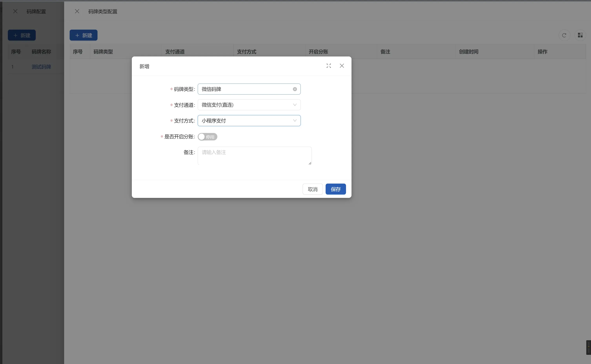Clear the 码牌类型 input with the x icon
The image size is (591, 364).
pyautogui.click(x=295, y=89)
